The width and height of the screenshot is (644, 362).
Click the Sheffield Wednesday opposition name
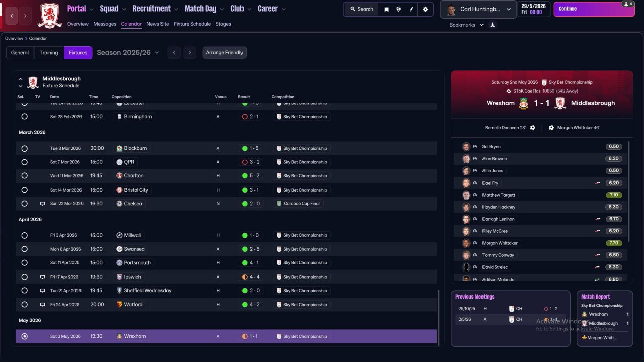[147, 291]
